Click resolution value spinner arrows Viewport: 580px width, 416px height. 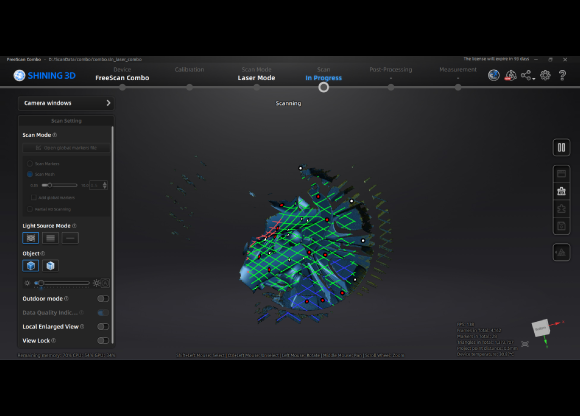pos(105,185)
